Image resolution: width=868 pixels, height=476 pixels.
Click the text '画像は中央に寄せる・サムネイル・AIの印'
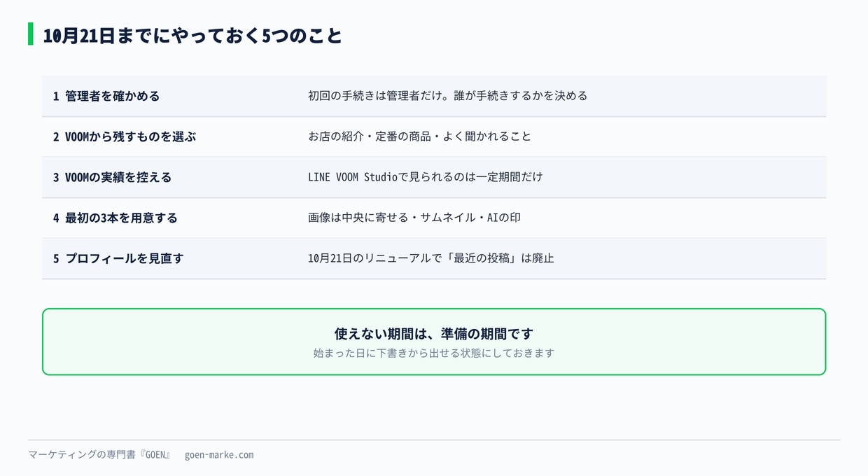tap(414, 218)
